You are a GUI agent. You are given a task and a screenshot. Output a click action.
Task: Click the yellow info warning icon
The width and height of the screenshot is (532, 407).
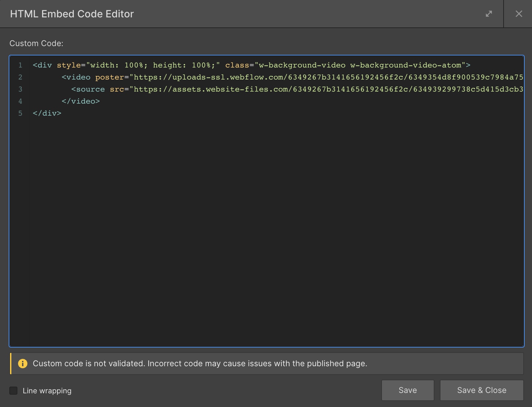pos(23,364)
